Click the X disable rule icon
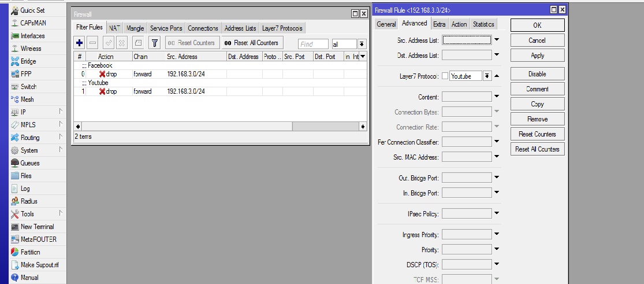Screen dimensions: 644x284 tap(122, 43)
